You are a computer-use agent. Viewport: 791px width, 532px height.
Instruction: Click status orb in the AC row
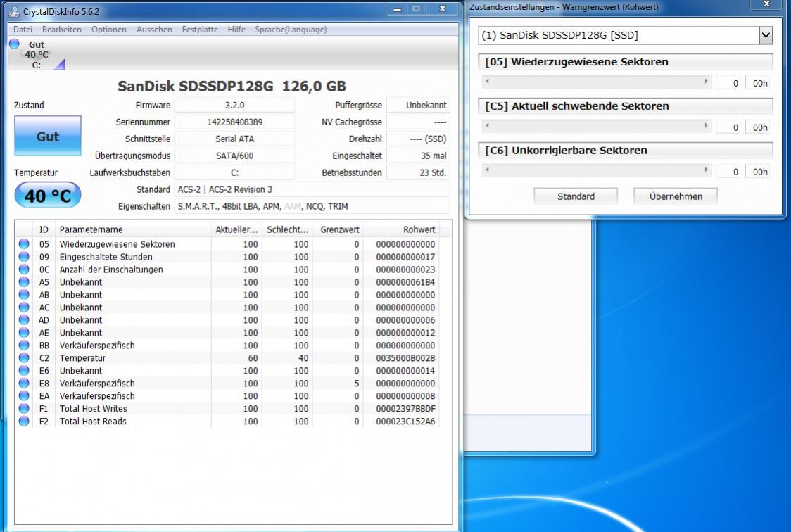(x=24, y=307)
